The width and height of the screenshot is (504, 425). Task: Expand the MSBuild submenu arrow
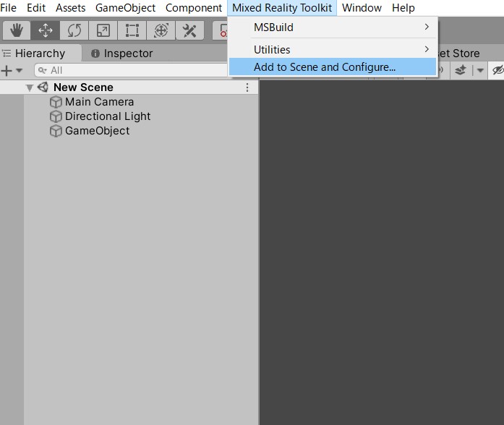(x=427, y=27)
